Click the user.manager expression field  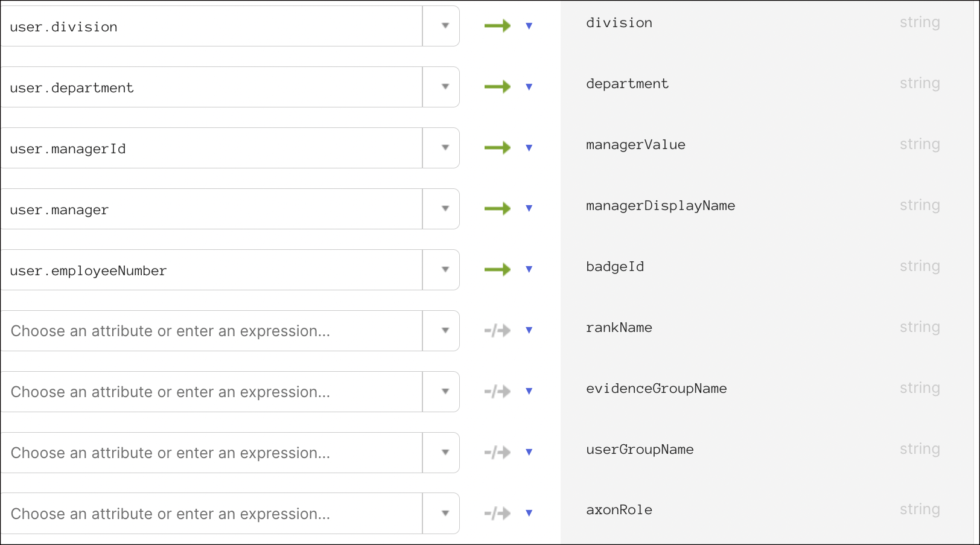pos(211,209)
